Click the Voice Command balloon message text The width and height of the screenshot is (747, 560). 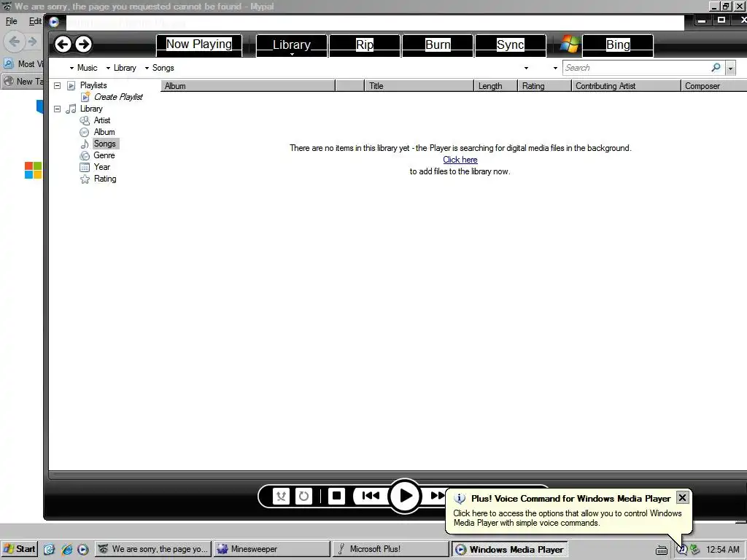568,518
